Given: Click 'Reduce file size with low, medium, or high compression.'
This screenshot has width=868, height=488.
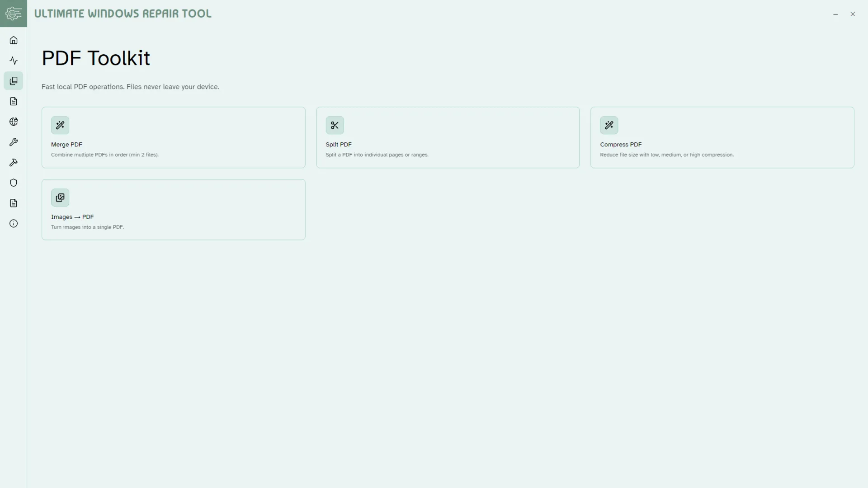Looking at the screenshot, I should 667,155.
